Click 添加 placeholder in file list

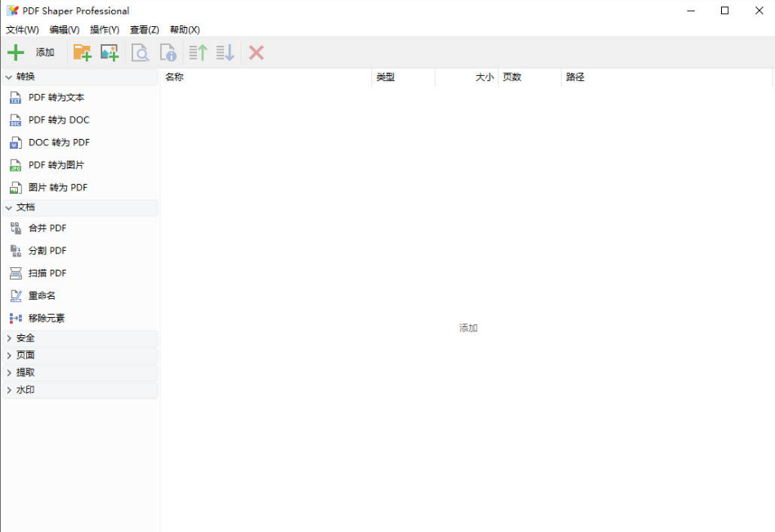468,328
